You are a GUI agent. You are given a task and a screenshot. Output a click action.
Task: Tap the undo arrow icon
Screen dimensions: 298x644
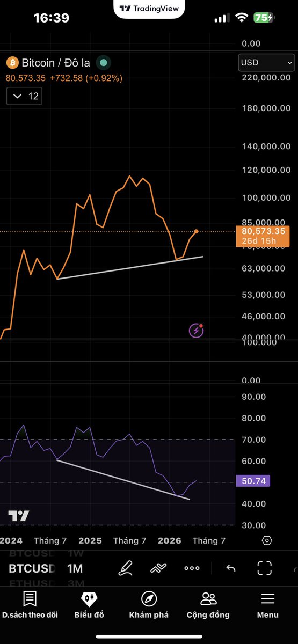point(231,568)
